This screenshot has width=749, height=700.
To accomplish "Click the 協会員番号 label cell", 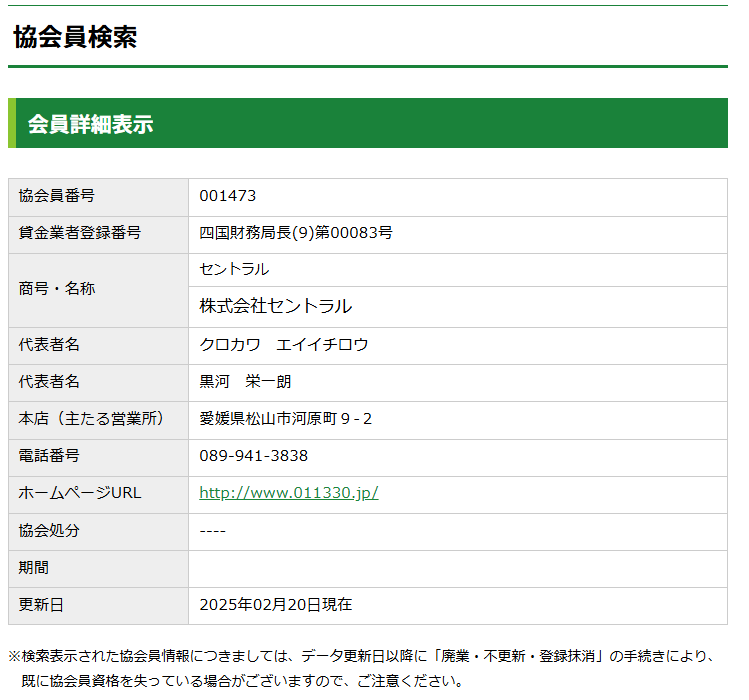I will 57,196.
